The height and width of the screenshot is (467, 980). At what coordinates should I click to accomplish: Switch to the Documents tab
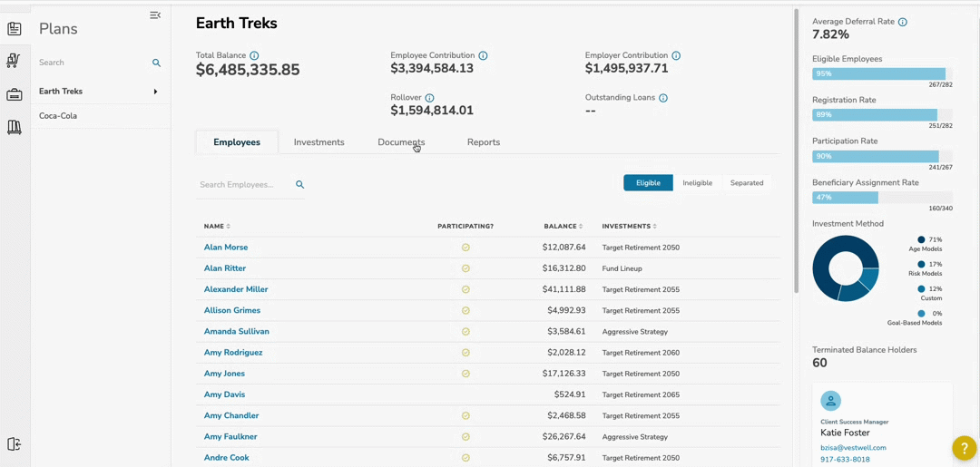point(401,142)
